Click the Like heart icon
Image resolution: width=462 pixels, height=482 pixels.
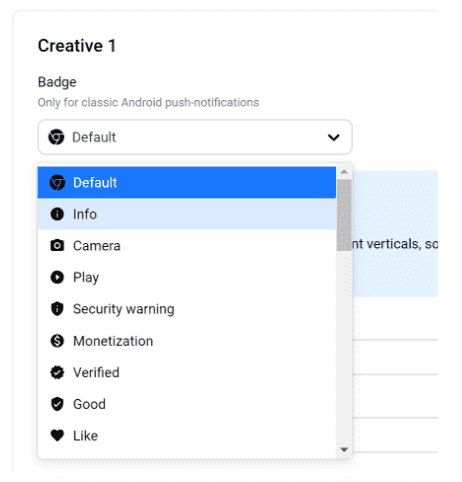pyautogui.click(x=57, y=435)
